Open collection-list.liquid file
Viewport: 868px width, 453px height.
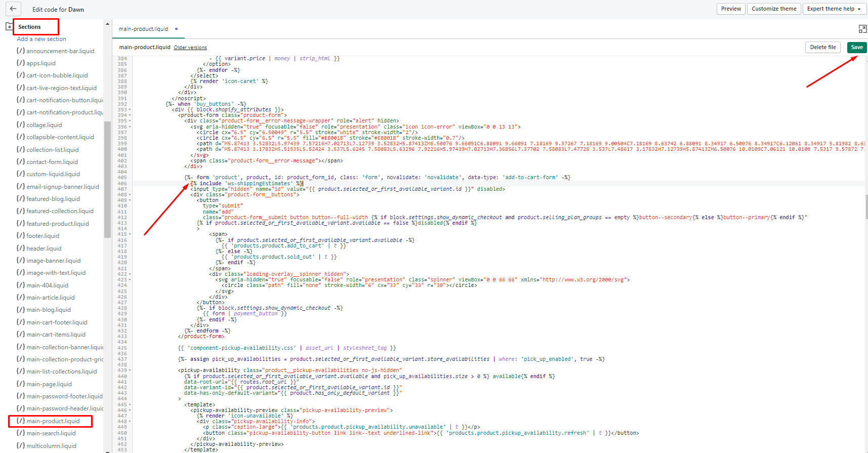(x=53, y=150)
